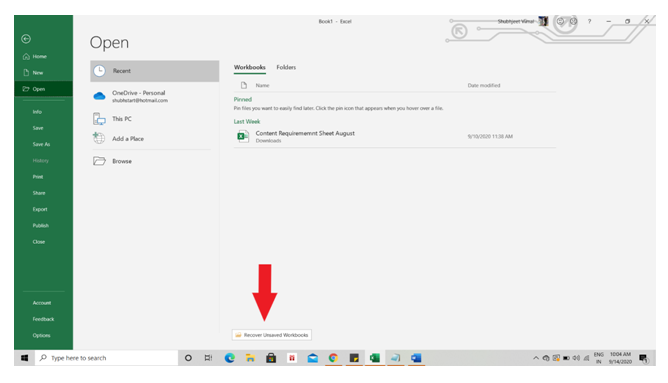
Task: Click the help question mark icon
Action: click(x=590, y=21)
